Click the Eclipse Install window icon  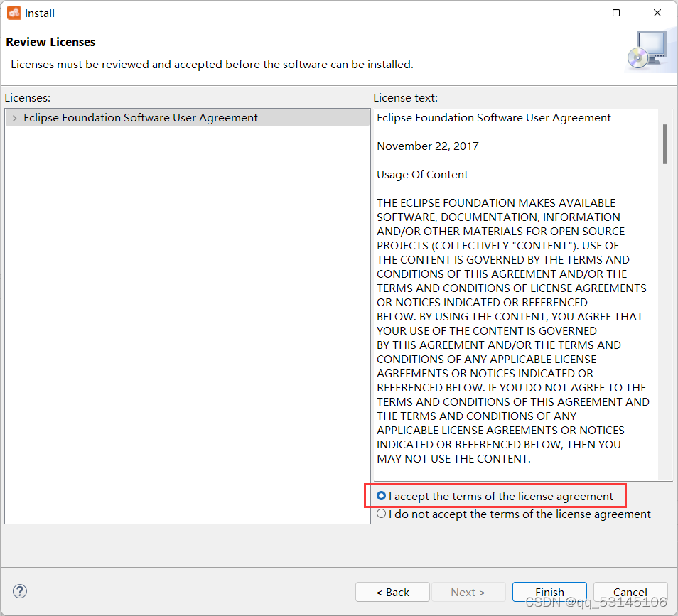point(14,13)
